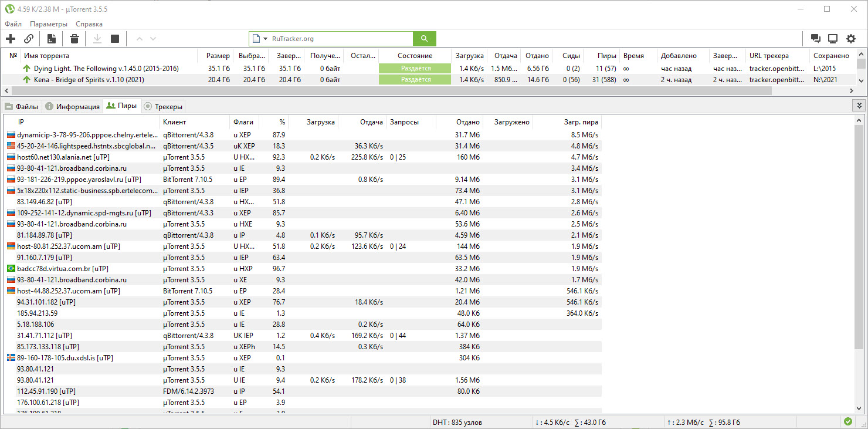Collapse the details pane with double-chevron button
Screen dimensions: 868x429
click(x=860, y=106)
